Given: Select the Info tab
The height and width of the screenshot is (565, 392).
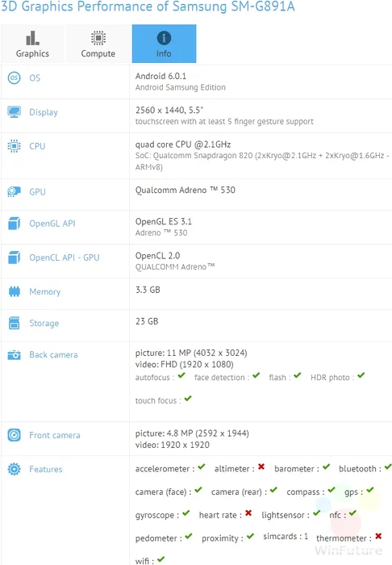Looking at the screenshot, I should (x=164, y=44).
